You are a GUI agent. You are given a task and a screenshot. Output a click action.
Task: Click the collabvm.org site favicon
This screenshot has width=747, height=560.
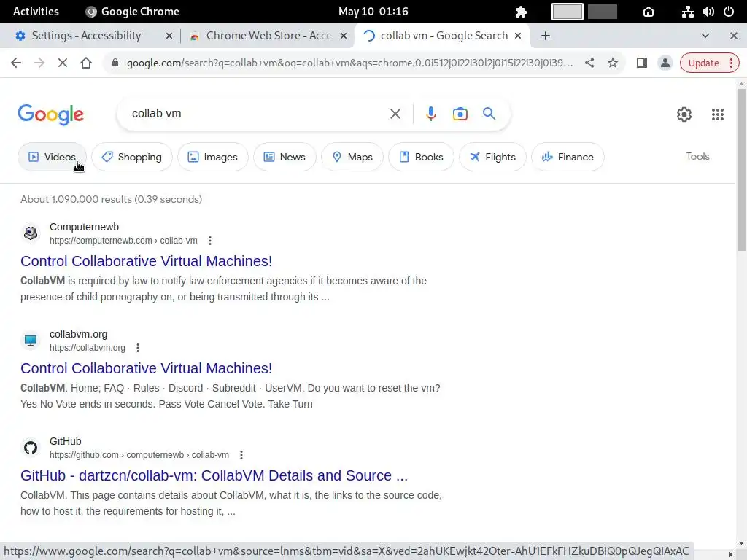tap(31, 341)
